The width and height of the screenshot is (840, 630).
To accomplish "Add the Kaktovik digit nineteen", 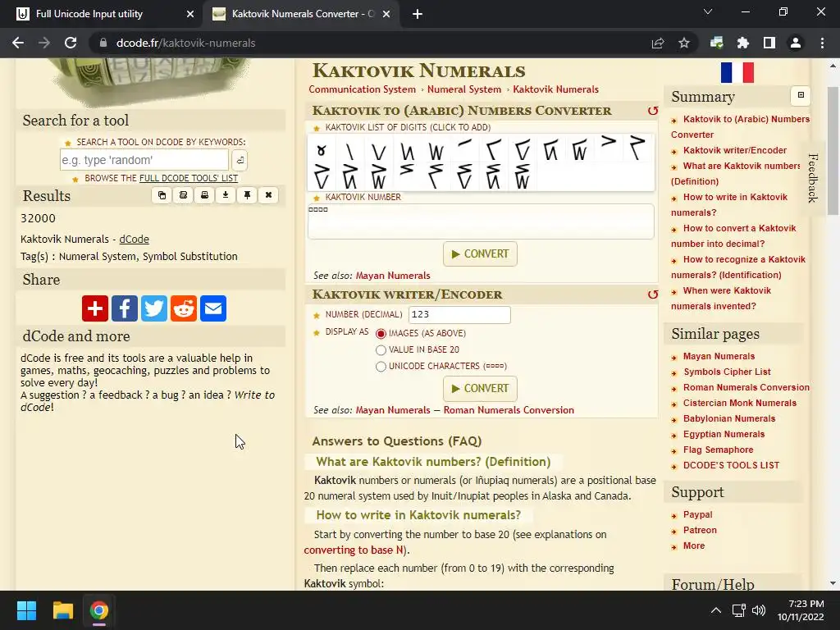I will [522, 176].
